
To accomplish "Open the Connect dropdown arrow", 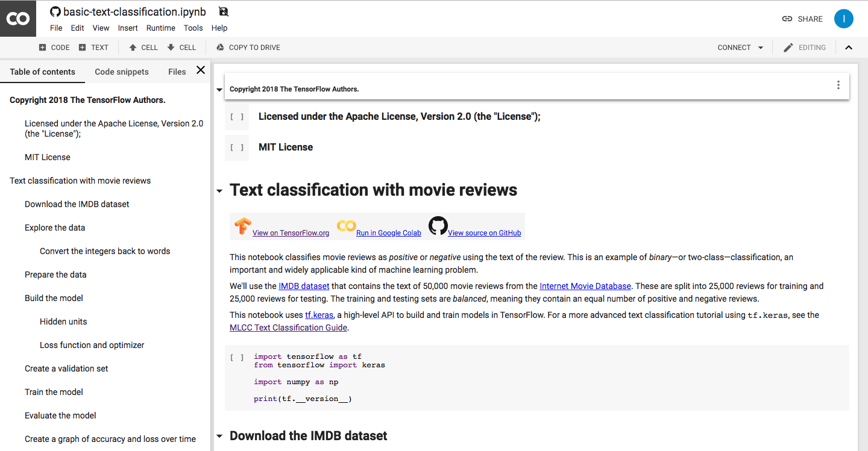I will (x=761, y=48).
